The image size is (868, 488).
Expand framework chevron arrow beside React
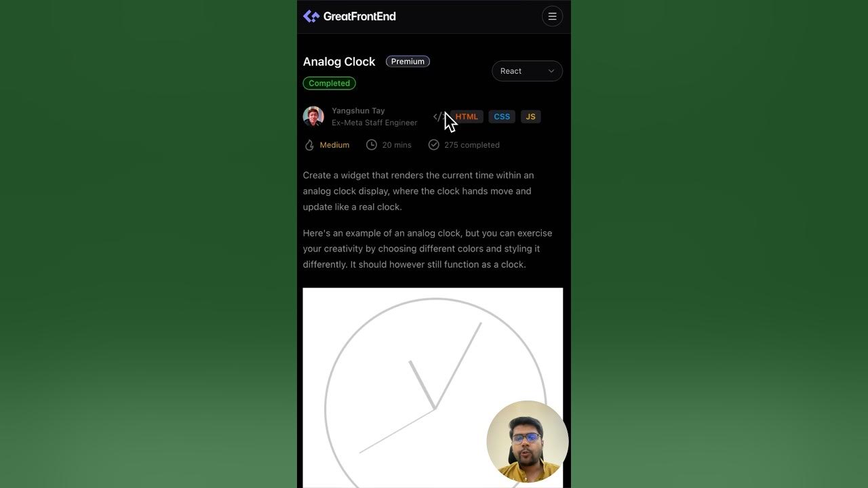(x=551, y=71)
